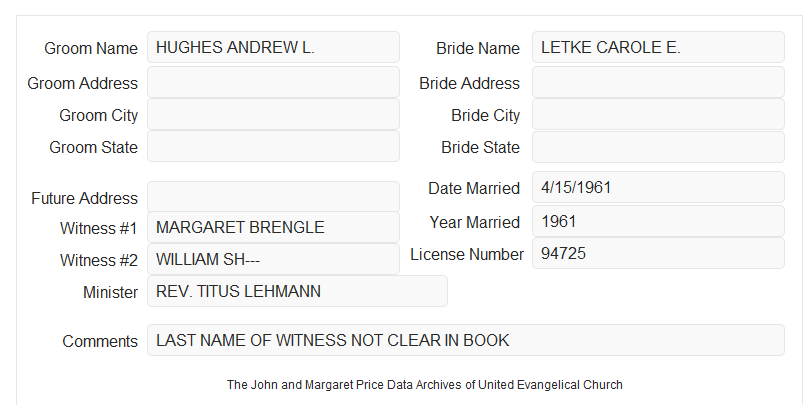This screenshot has height=405, width=805.
Task: Click the Comments label text
Action: (x=100, y=341)
